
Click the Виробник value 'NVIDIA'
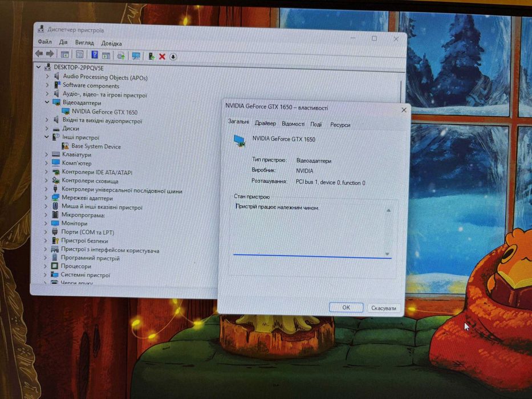tap(304, 170)
